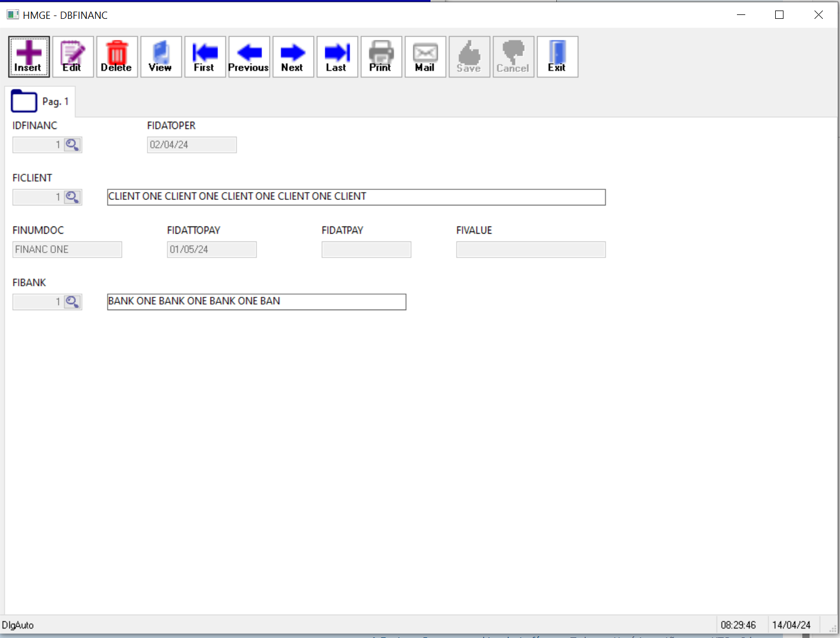Click the FIDATOPER date field
The height and width of the screenshot is (638, 840).
[x=192, y=145]
